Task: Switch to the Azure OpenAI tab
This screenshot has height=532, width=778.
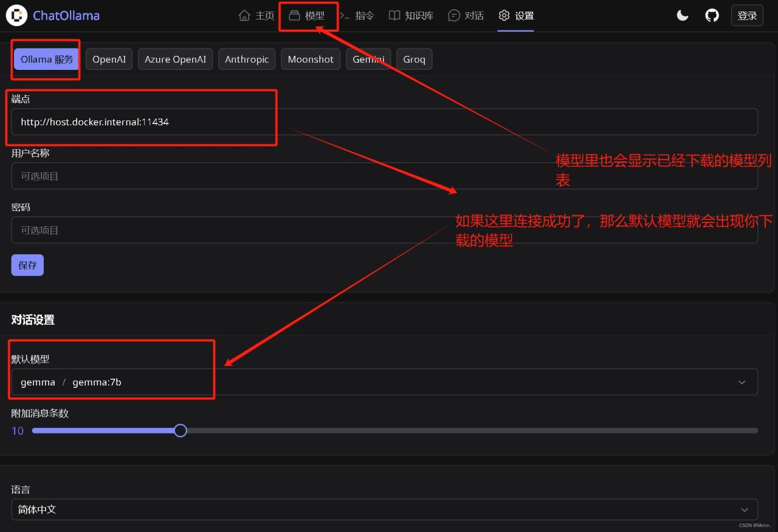Action: pyautogui.click(x=175, y=60)
